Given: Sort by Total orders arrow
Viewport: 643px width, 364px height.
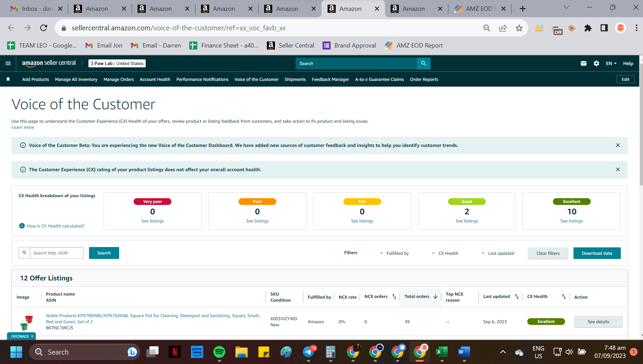Looking at the screenshot, I should point(436,297).
